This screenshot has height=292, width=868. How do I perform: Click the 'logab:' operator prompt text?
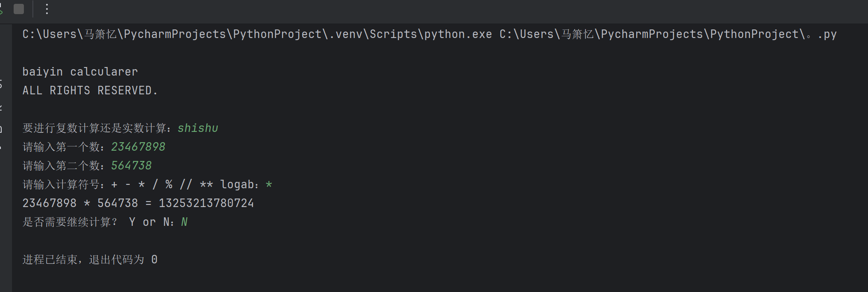coord(239,184)
